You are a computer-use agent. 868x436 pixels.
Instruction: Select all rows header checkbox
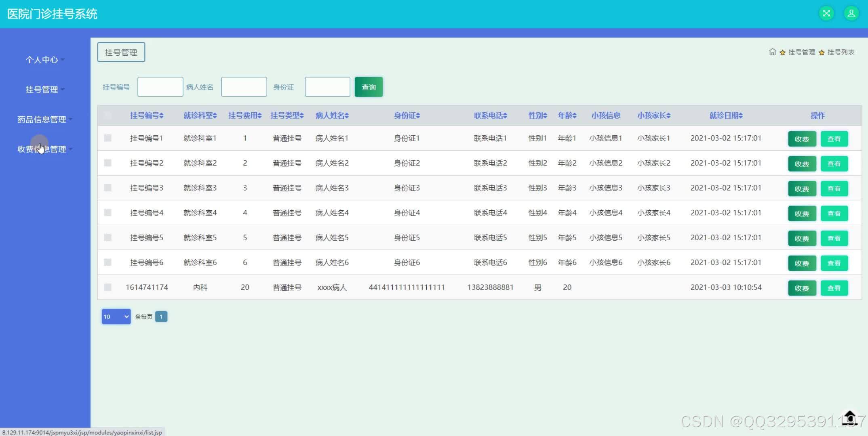tap(107, 115)
